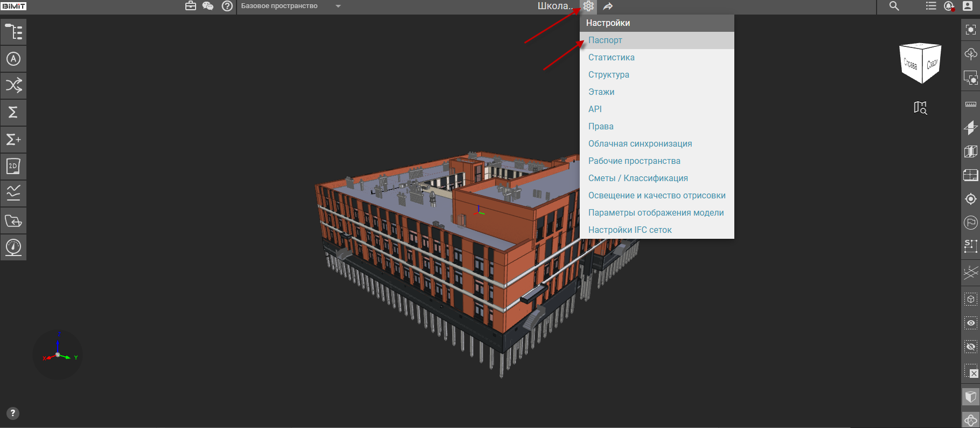Image resolution: width=980 pixels, height=428 pixels.
Task: Click the briefcase icon in top bar
Action: pos(191,6)
